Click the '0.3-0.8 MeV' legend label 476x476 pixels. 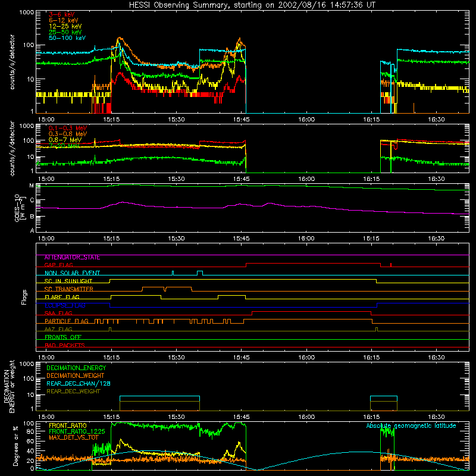pyautogui.click(x=68, y=134)
